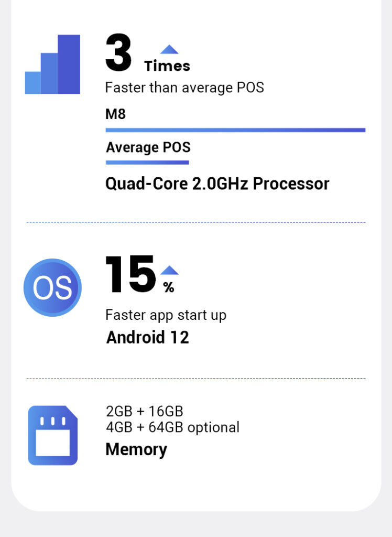Click the blue triangle above percent sign
The width and height of the screenshot is (392, 537).
point(169,271)
